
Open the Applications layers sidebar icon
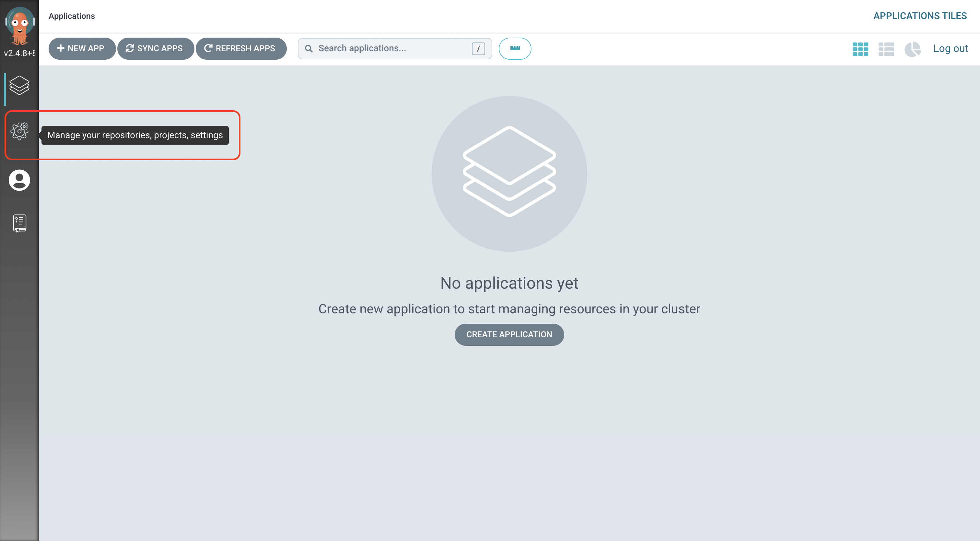coord(19,85)
